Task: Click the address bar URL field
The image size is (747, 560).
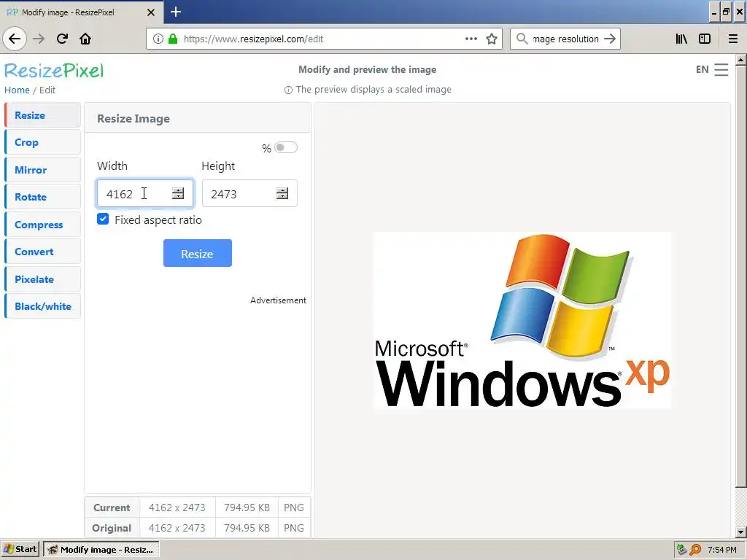Action: [323, 39]
